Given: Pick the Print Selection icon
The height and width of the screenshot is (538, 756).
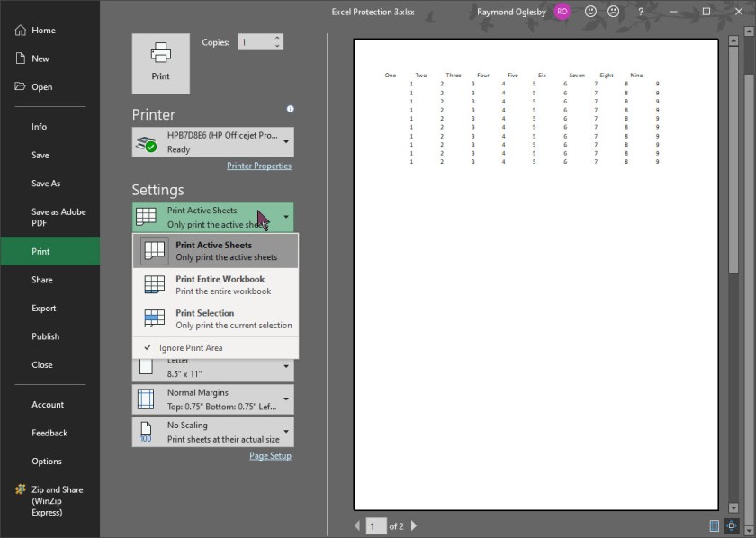Looking at the screenshot, I should pyautogui.click(x=153, y=318).
